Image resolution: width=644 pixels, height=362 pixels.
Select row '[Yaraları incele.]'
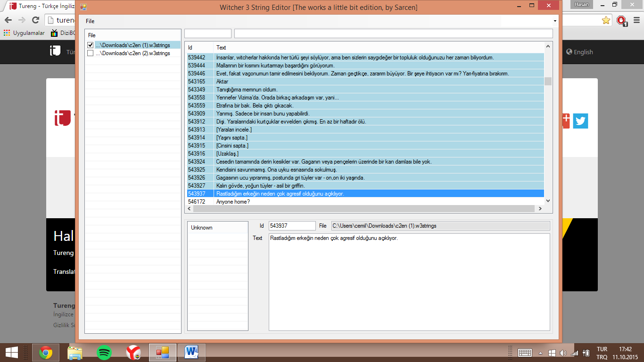(364, 130)
